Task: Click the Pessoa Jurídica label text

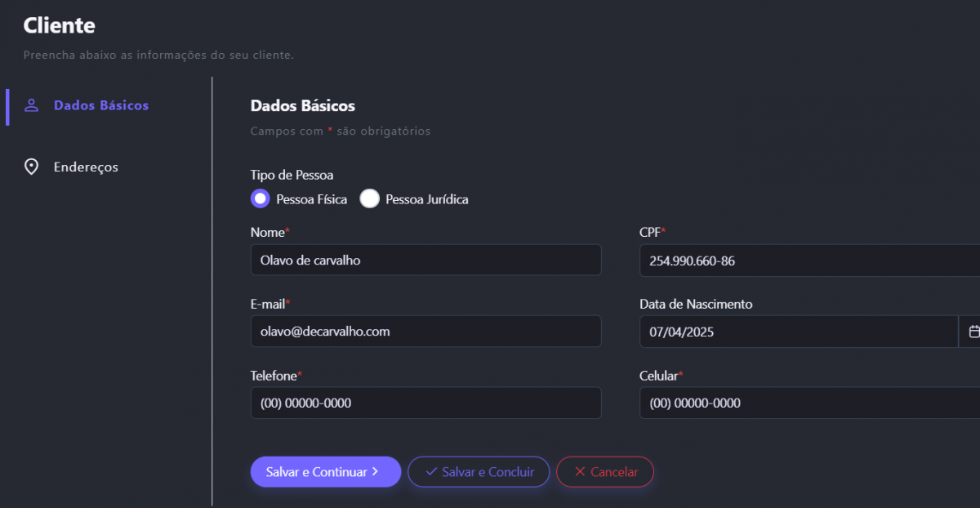Action: pyautogui.click(x=426, y=199)
